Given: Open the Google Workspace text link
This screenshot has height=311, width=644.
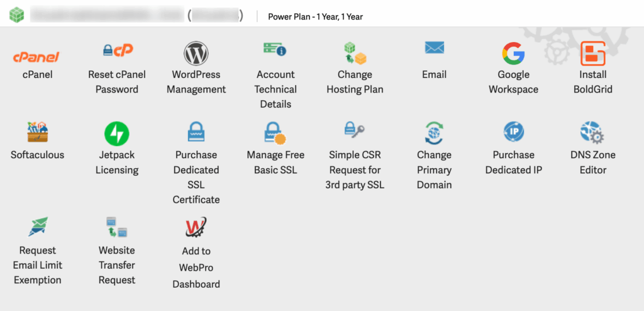Looking at the screenshot, I should [513, 82].
